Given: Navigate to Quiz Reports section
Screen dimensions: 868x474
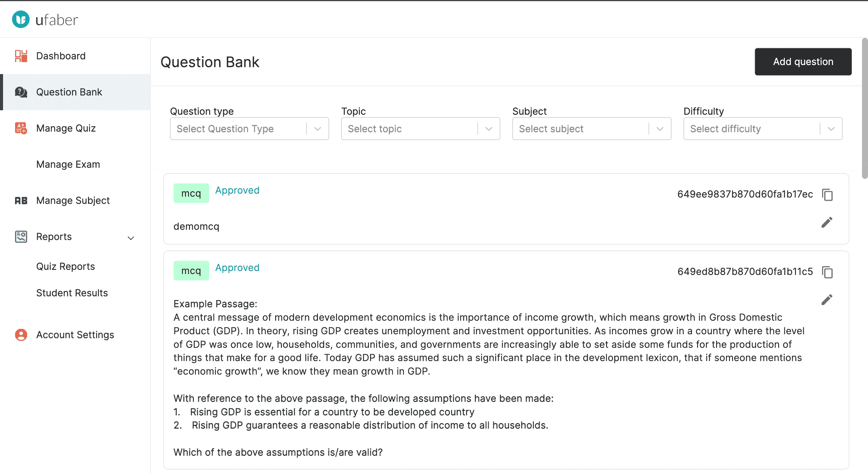Looking at the screenshot, I should click(x=65, y=266).
